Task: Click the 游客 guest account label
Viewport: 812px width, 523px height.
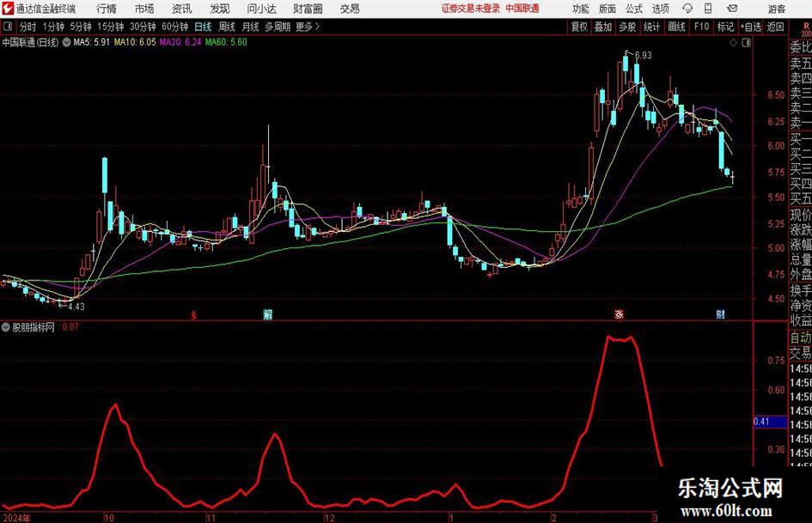Action: coord(777,9)
